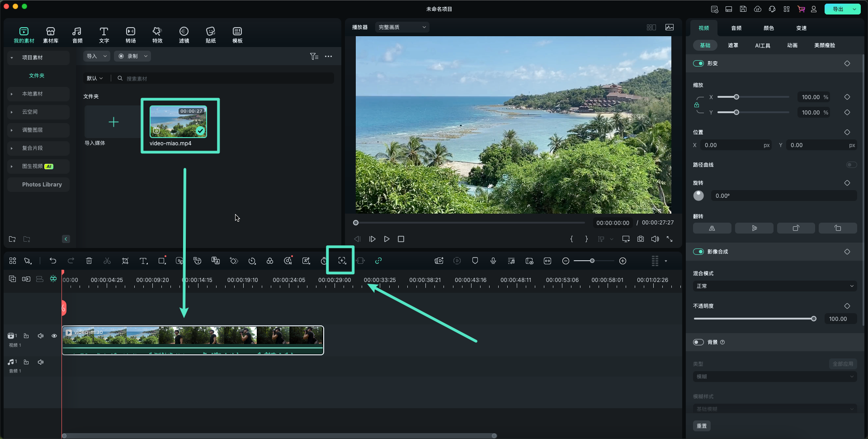Toggle the 路径曲线 path curve switch

point(851,165)
